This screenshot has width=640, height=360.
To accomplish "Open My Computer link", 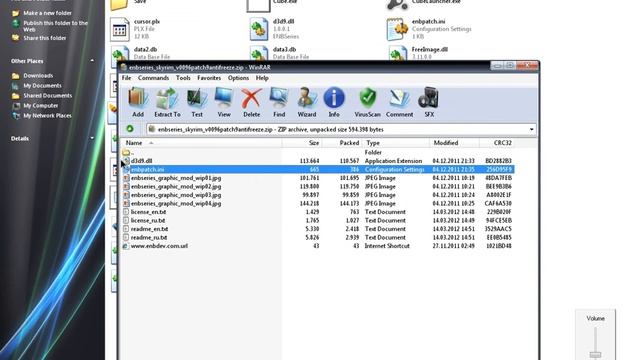I will [41, 106].
